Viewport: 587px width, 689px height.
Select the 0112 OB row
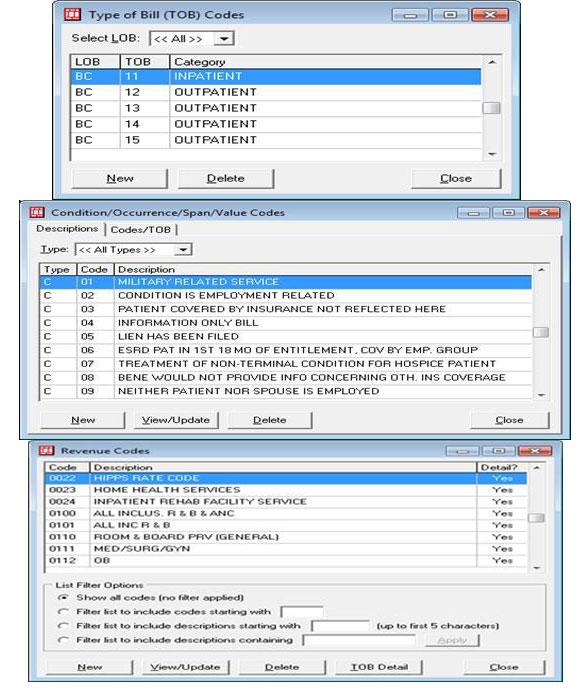coord(286,561)
